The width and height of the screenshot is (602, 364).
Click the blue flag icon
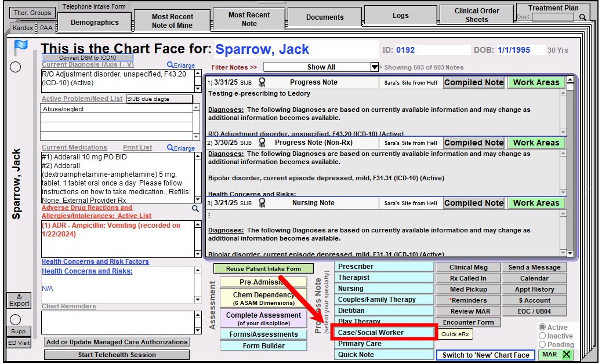(x=21, y=47)
